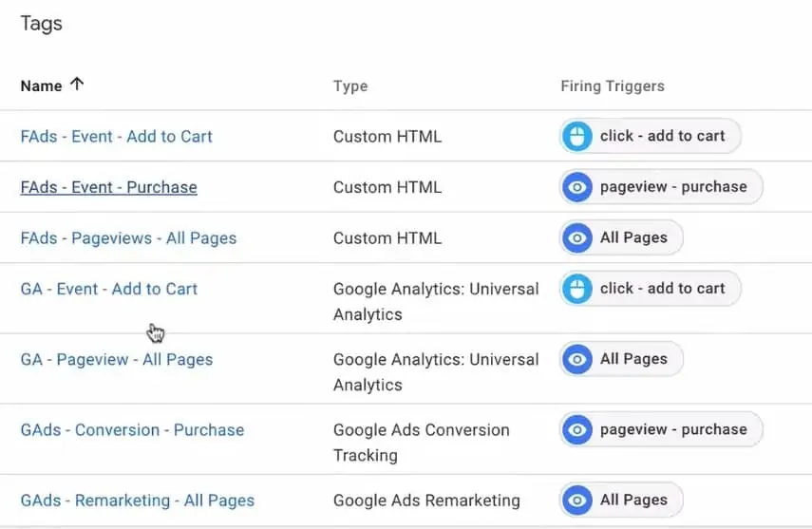Click Universal Analytics type in GA Add to Cart row
812x529 pixels.
click(x=436, y=301)
